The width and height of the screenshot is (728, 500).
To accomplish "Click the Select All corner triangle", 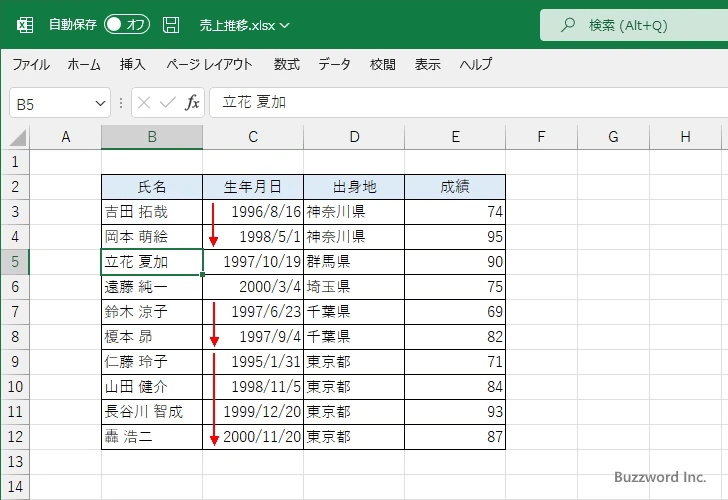I will tap(18, 137).
